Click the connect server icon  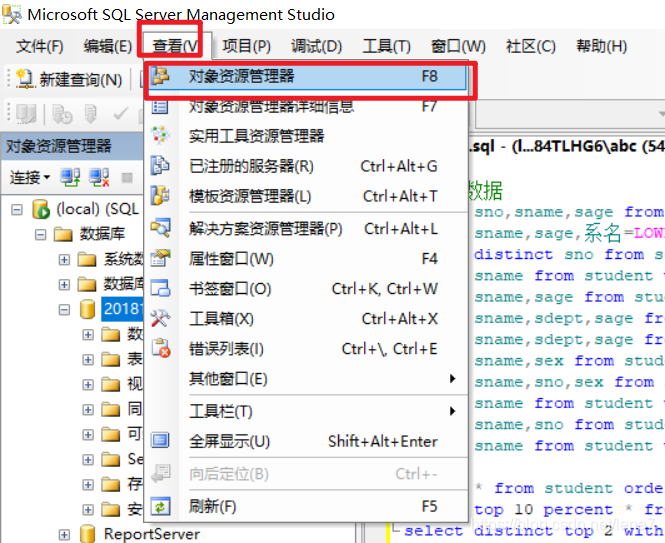(x=70, y=177)
